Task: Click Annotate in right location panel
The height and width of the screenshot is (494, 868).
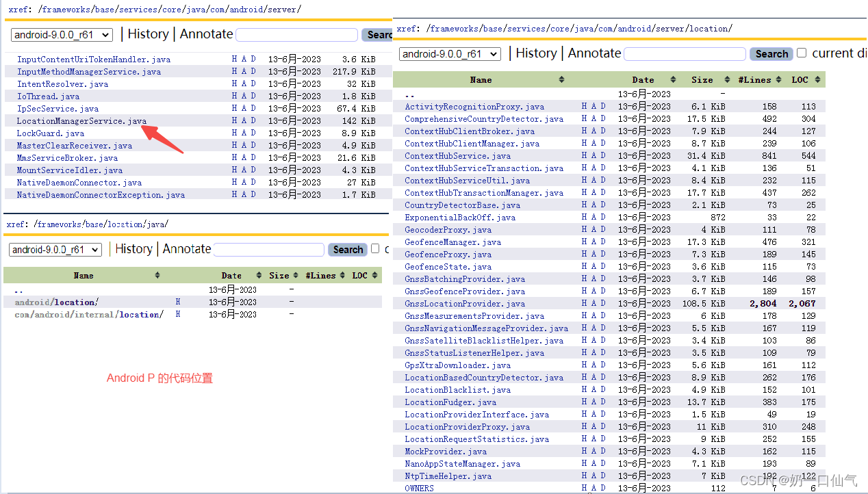Action: (594, 53)
